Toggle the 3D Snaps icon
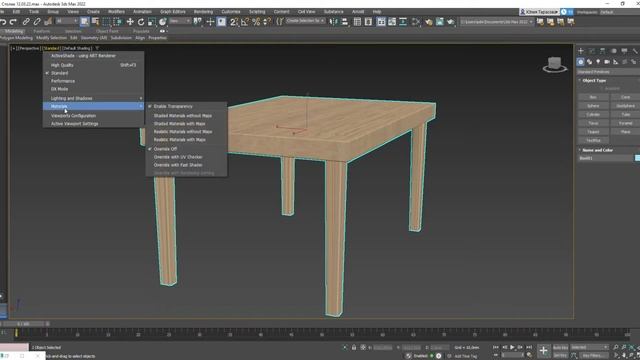 (x=233, y=22)
